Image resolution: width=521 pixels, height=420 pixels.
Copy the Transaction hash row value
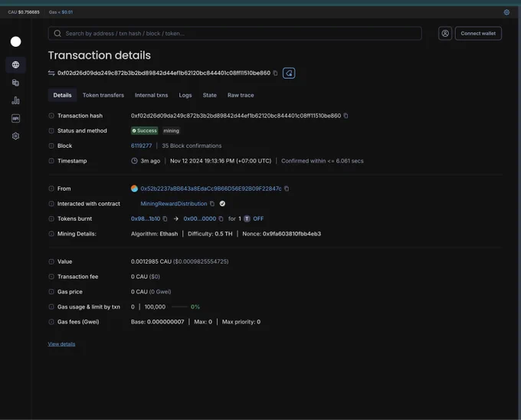346,116
